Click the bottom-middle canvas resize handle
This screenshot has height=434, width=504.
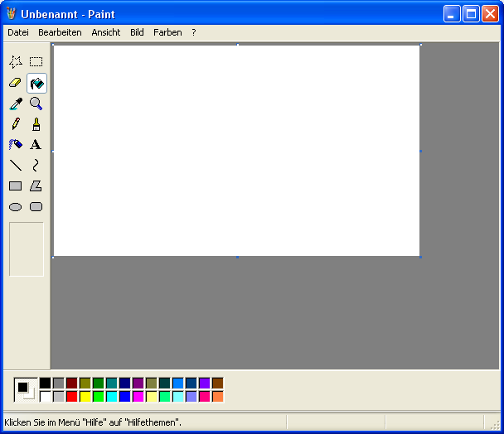coord(238,257)
